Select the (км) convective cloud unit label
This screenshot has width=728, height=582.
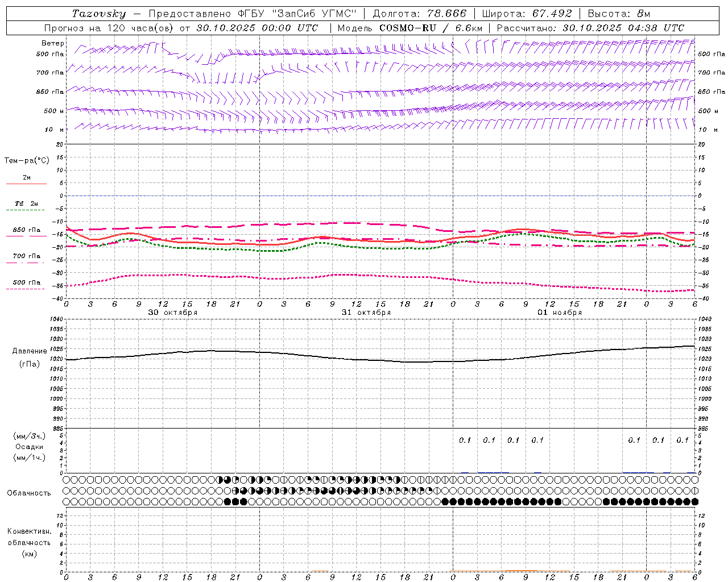(29, 554)
